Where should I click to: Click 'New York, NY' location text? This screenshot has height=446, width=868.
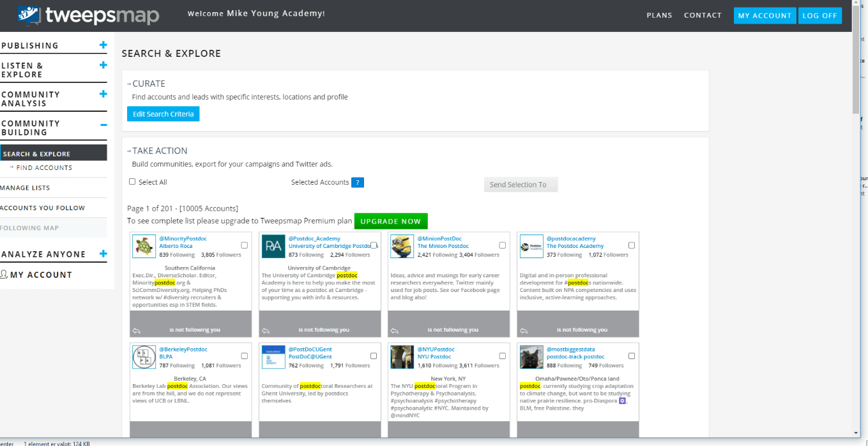pyautogui.click(x=448, y=378)
